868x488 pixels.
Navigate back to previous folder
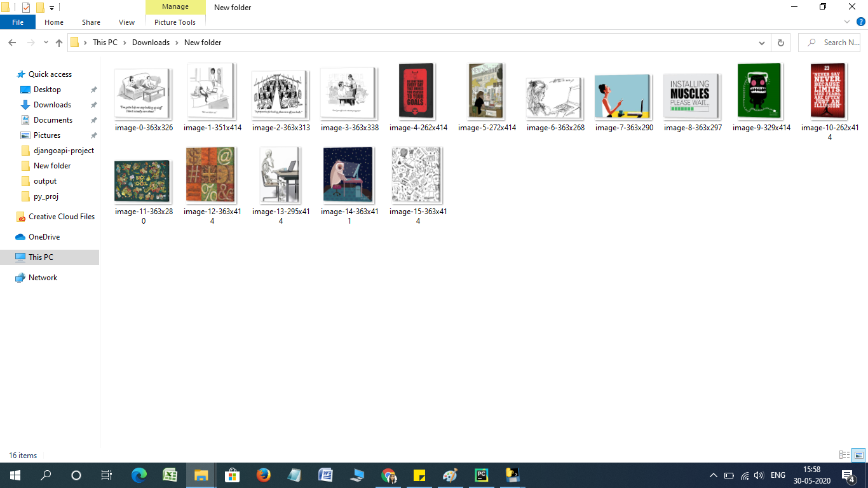[12, 43]
